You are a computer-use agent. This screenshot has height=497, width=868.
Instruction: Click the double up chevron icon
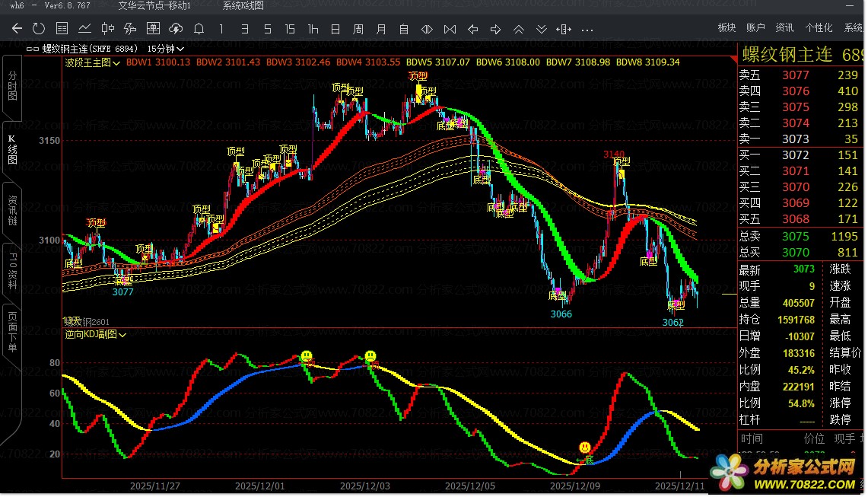click(x=519, y=29)
